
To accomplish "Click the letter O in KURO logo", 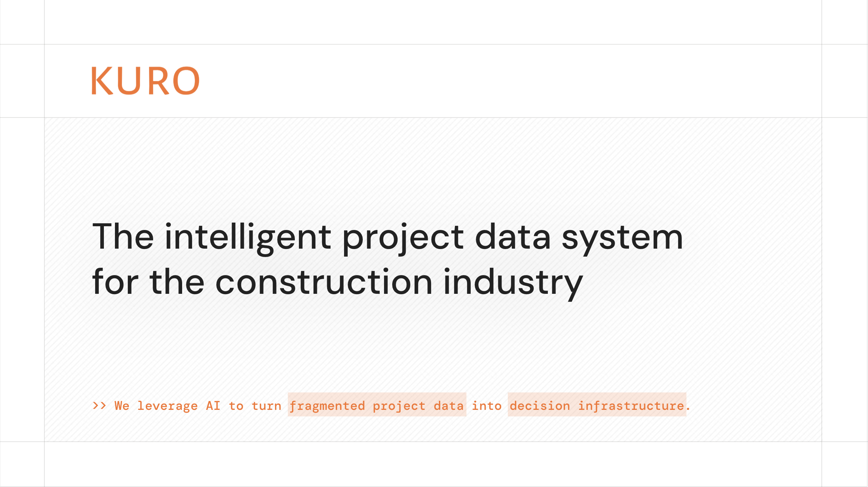I will click(186, 81).
